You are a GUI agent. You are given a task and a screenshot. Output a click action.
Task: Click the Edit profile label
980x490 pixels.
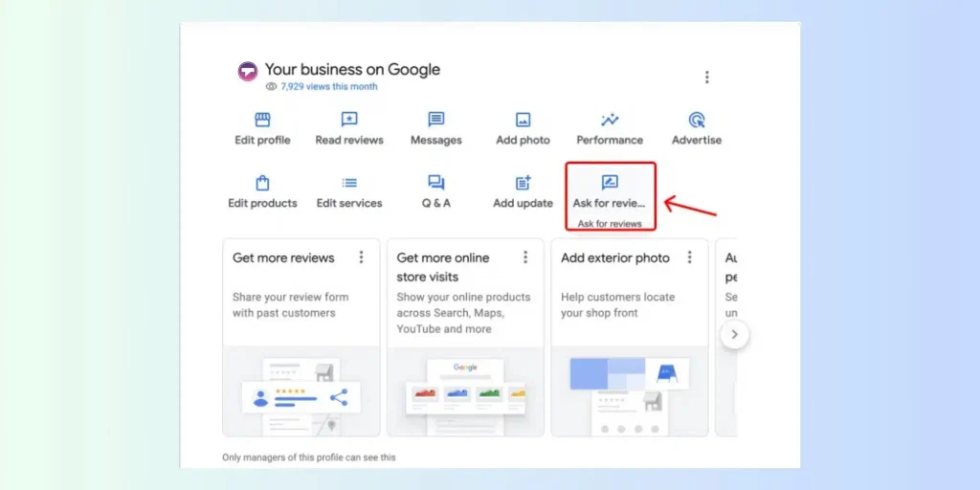click(262, 140)
